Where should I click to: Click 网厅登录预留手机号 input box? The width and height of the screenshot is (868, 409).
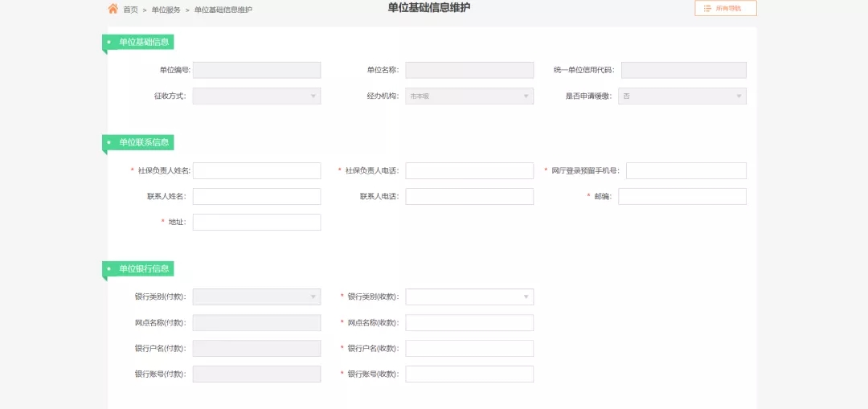point(686,171)
